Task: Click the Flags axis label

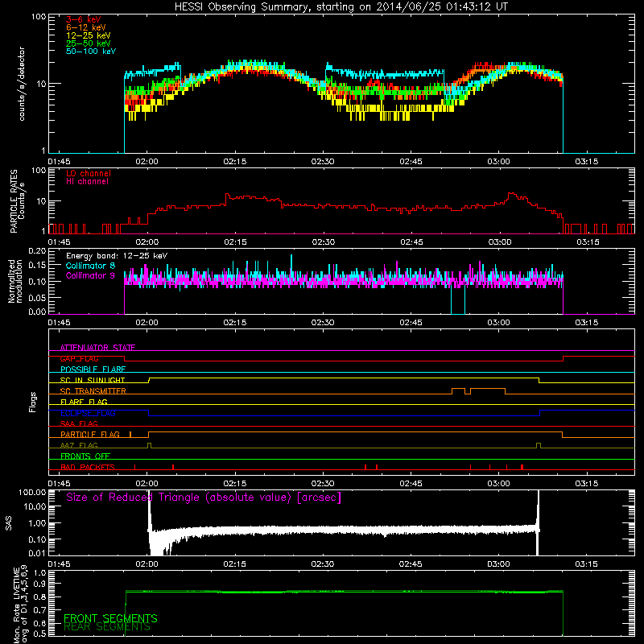Action: (x=32, y=402)
